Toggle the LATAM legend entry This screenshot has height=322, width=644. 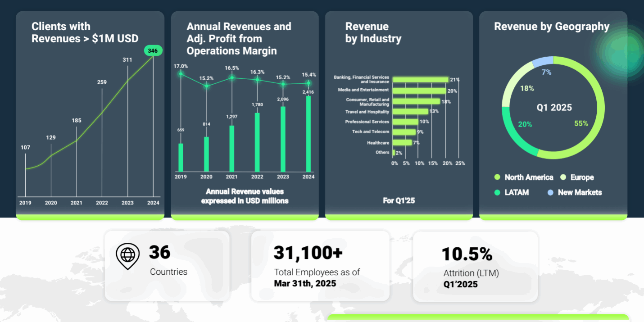(x=512, y=192)
